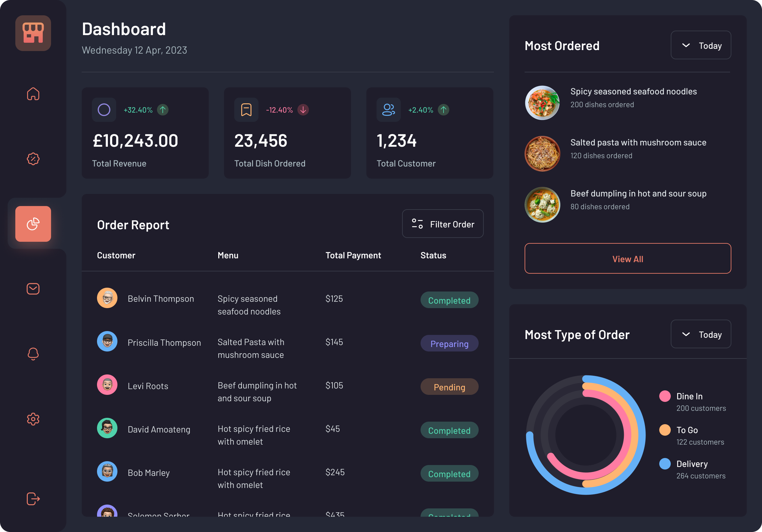The width and height of the screenshot is (762, 532).
Task: Open the settings gear icon
Action: tap(33, 419)
